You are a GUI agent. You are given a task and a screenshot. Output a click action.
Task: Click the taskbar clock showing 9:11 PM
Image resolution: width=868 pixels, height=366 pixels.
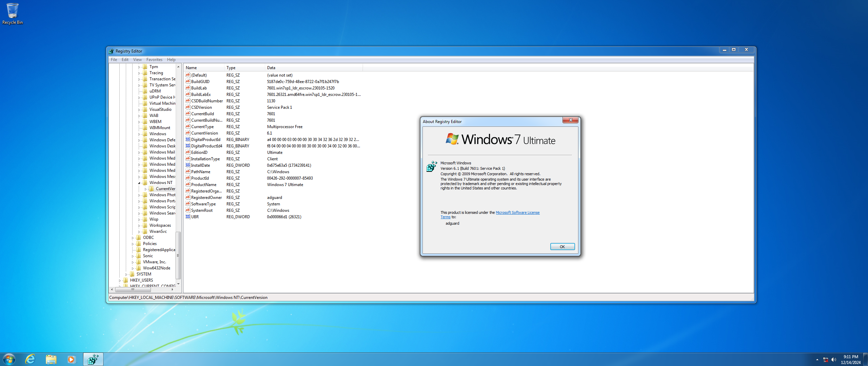(850, 360)
